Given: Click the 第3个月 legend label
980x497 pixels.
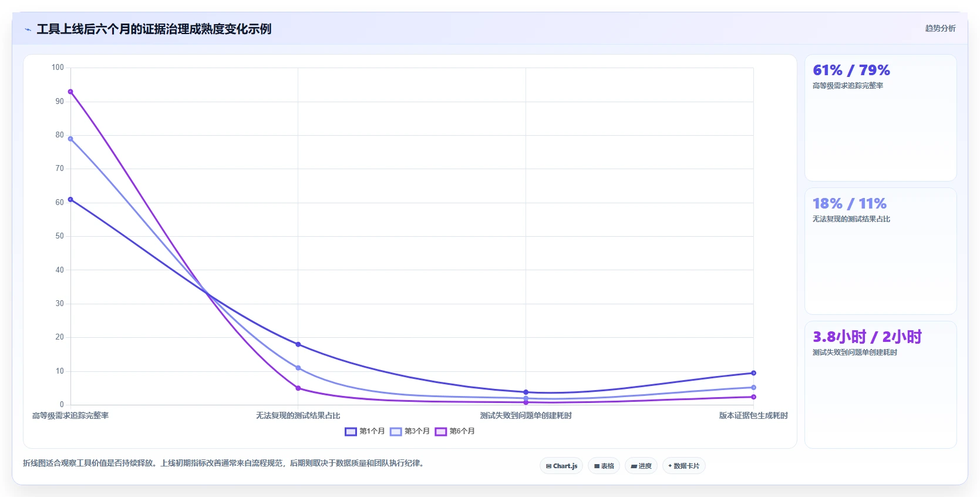Looking at the screenshot, I should pyautogui.click(x=417, y=431).
